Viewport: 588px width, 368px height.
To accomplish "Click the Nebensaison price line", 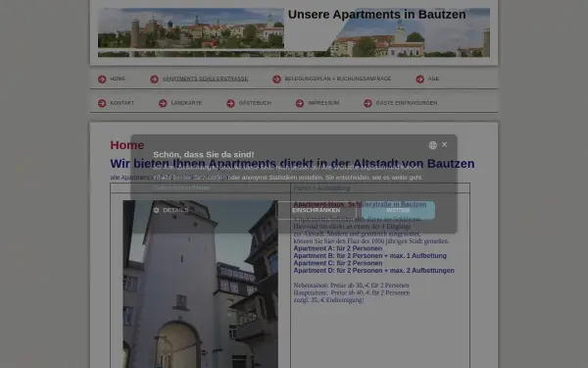I will pyautogui.click(x=351, y=286).
